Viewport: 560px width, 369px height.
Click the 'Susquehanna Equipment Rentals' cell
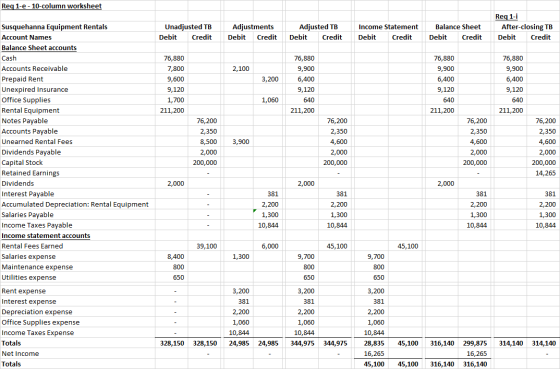coord(54,27)
